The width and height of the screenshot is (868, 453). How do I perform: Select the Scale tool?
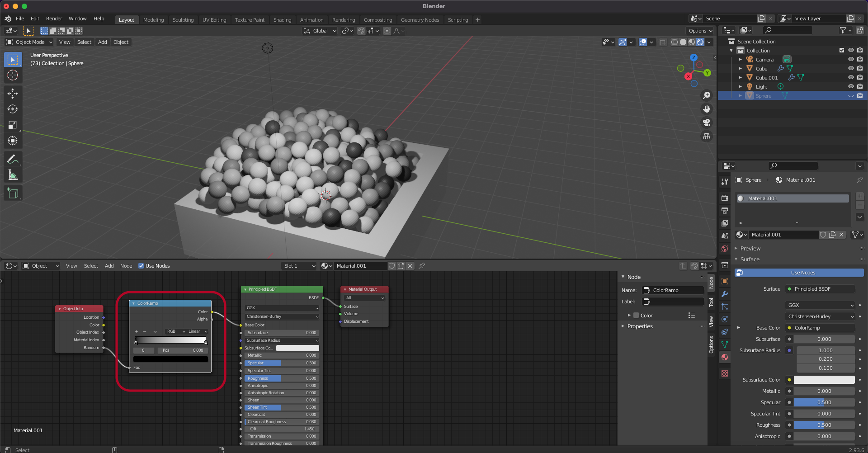point(13,125)
